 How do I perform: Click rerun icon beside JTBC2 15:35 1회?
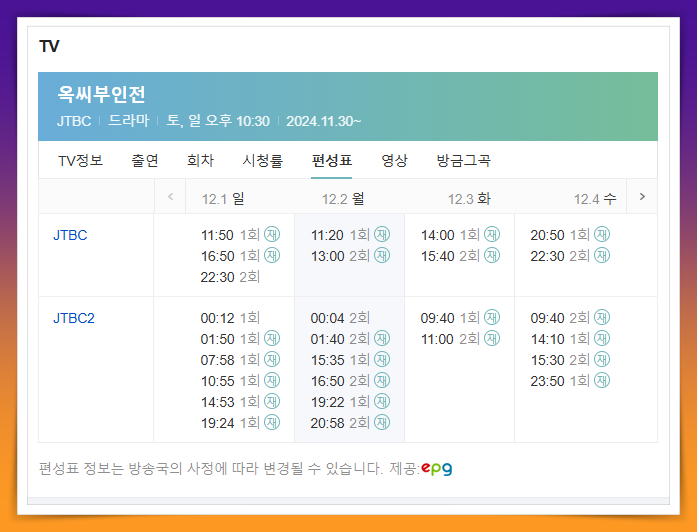click(x=382, y=360)
